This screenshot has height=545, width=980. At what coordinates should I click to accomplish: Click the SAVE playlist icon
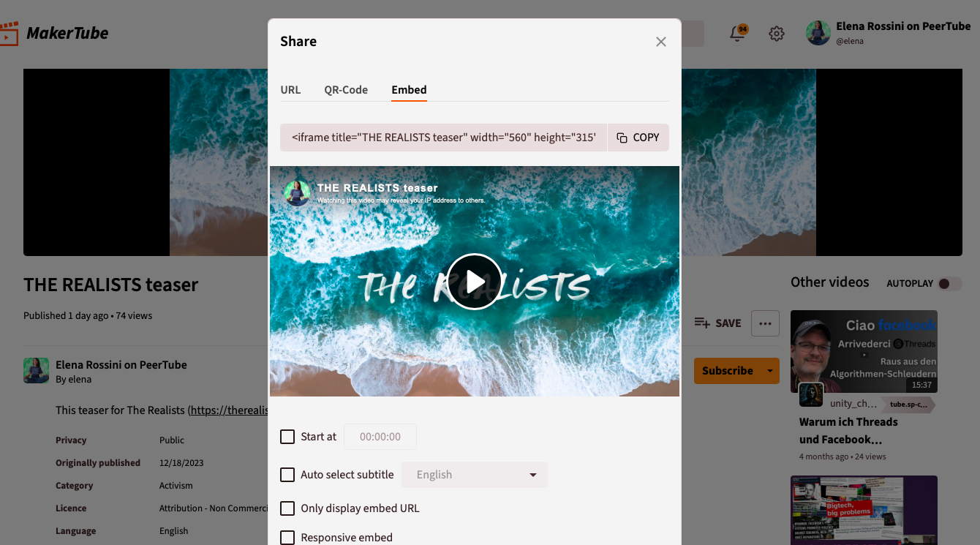[701, 323]
